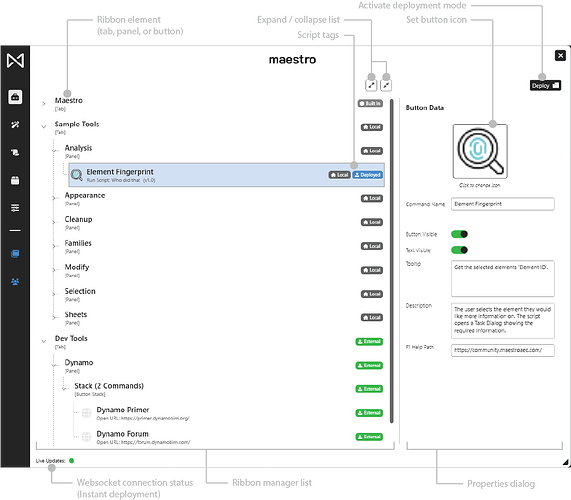Click the Local tag on Selection row
571x500 pixels.
click(372, 294)
